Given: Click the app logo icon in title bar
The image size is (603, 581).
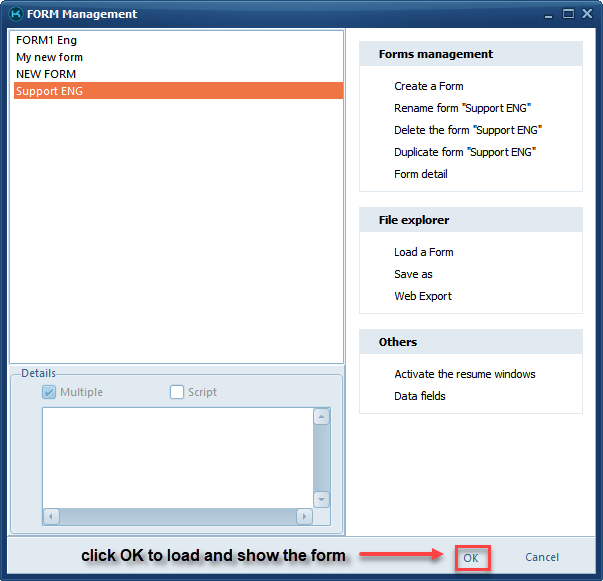Looking at the screenshot, I should pos(14,14).
